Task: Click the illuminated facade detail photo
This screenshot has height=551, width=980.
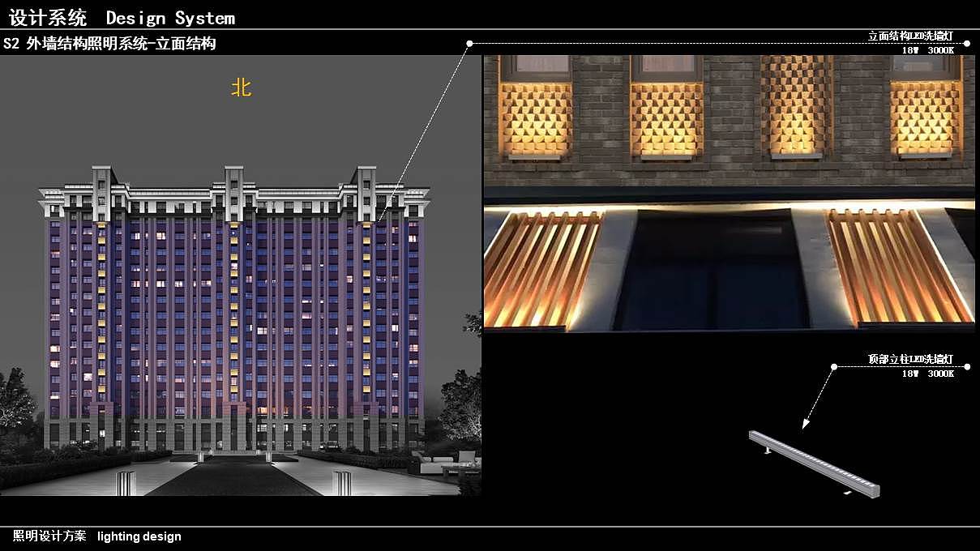Action: pyautogui.click(x=730, y=194)
